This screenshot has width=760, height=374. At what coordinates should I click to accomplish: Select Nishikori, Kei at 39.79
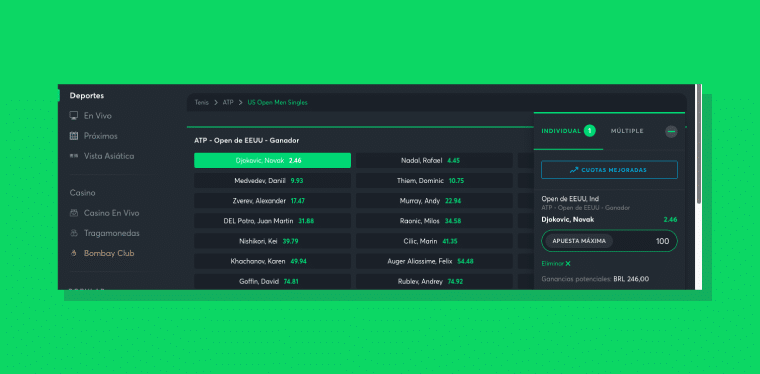272,241
